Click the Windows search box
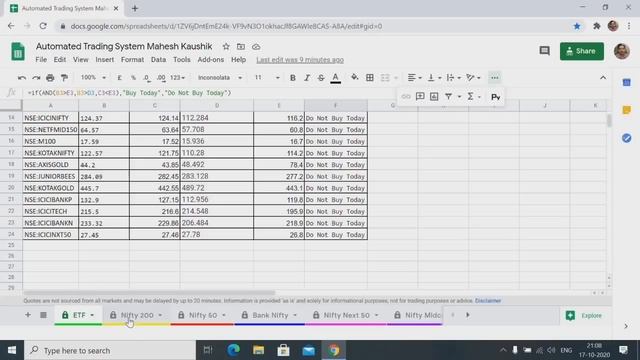Viewport: 640px width, 360px height. (110, 350)
